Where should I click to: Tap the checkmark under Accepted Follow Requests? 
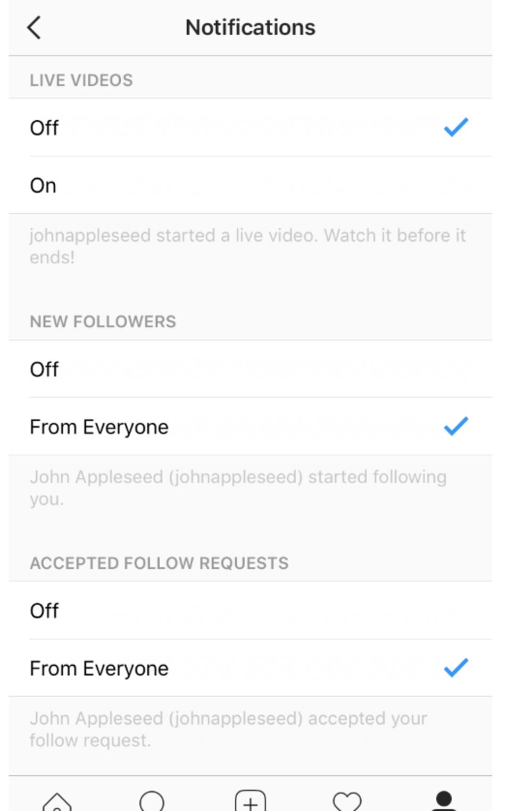pos(456,668)
